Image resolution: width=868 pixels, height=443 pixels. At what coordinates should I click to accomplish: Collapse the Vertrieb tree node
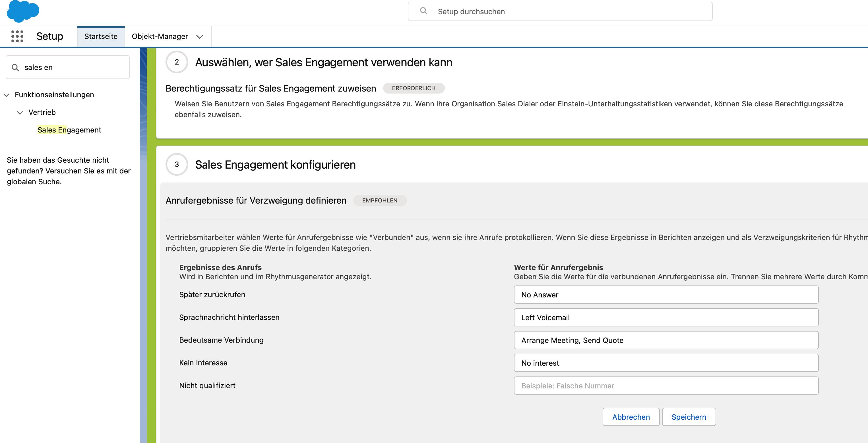click(20, 113)
